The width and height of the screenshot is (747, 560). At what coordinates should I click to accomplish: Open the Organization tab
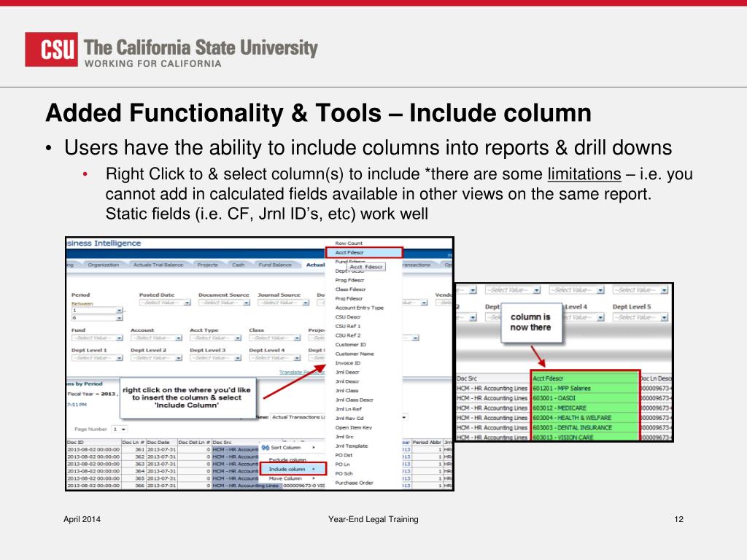coord(104,265)
